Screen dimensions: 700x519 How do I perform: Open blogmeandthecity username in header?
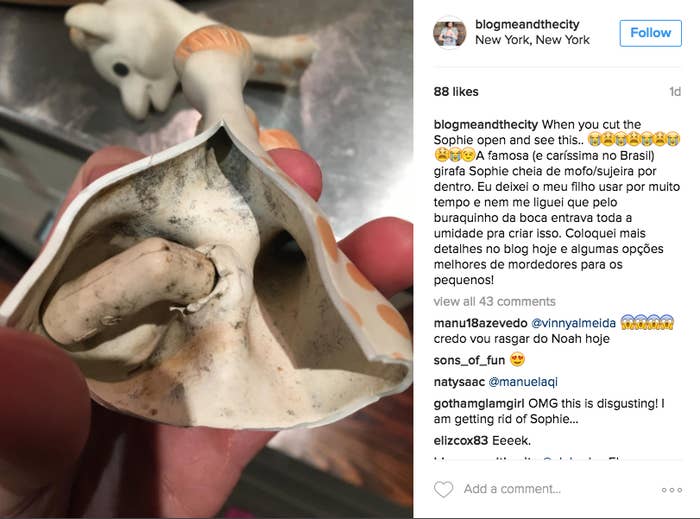(x=527, y=25)
